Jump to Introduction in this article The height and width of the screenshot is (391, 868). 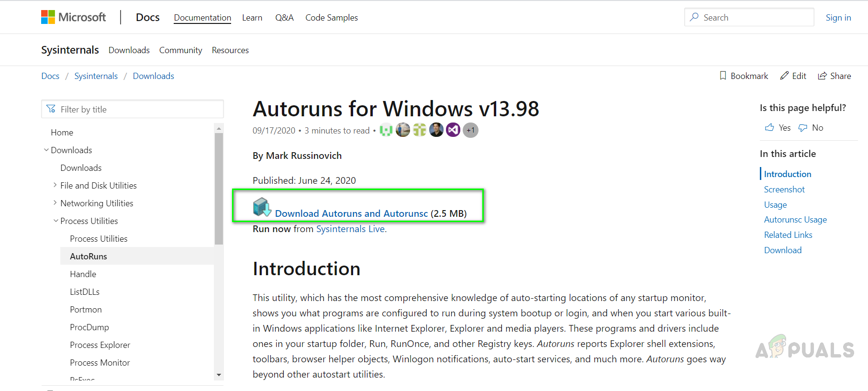click(788, 174)
